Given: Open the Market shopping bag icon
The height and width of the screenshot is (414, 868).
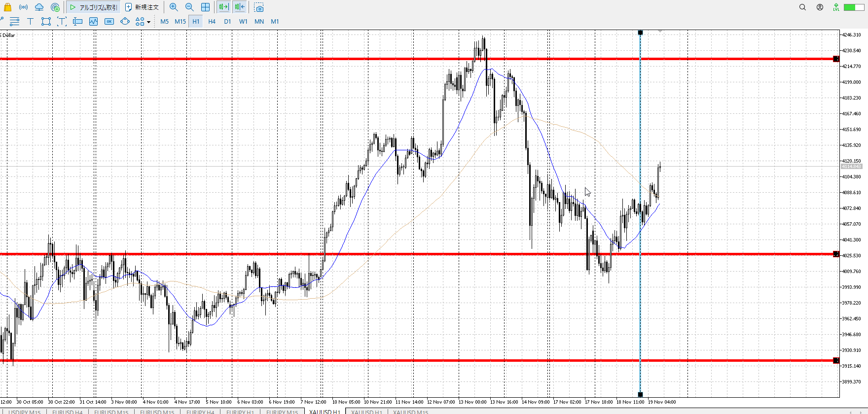Looking at the screenshot, I should [7, 7].
